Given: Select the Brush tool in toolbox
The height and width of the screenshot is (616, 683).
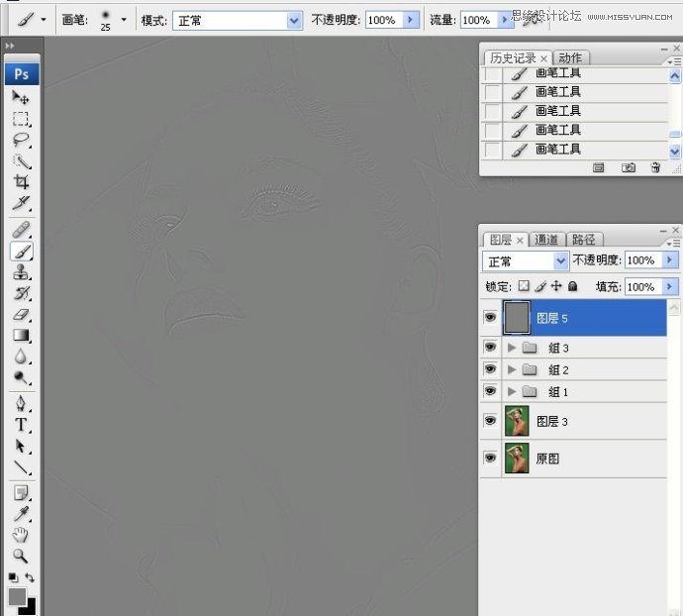Looking at the screenshot, I should [21, 252].
